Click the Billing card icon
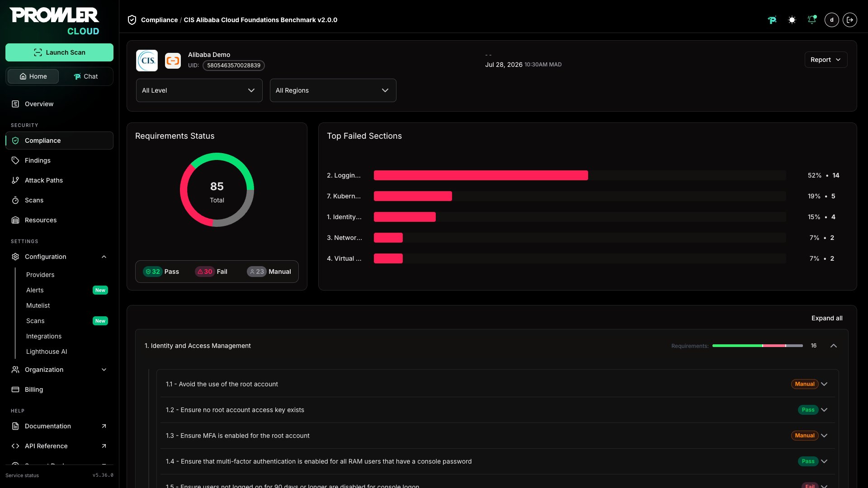The image size is (868, 488). coord(15,389)
